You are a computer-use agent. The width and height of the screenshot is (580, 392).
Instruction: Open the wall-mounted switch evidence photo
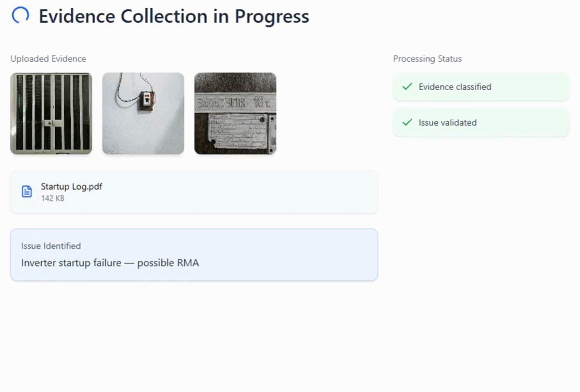point(143,113)
